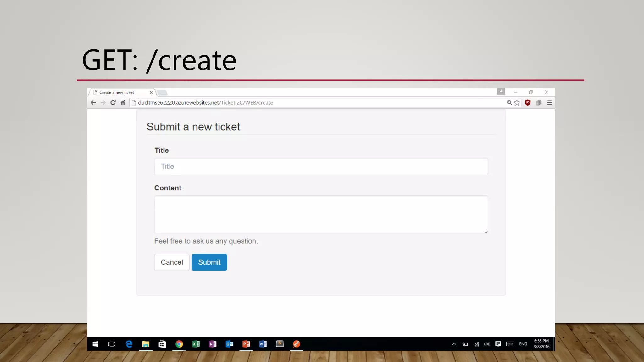Open Sublime Text from the taskbar
644x362 pixels.
pyautogui.click(x=280, y=344)
